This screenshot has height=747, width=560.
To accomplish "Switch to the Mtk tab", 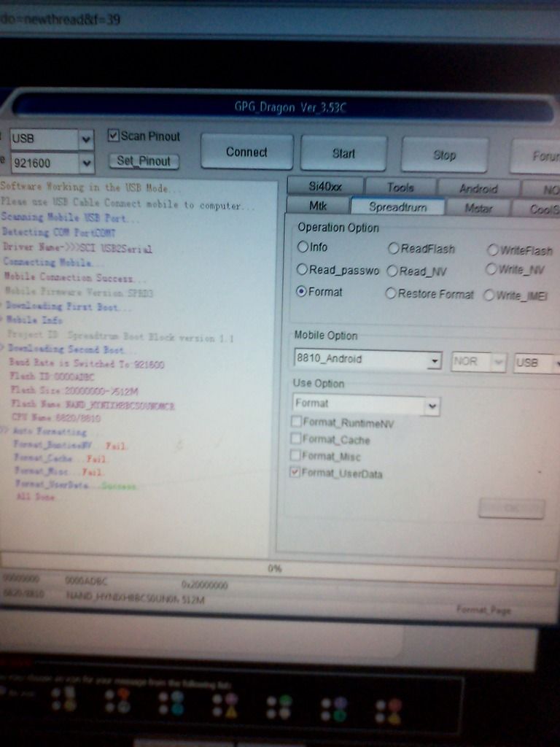I will tap(318, 206).
